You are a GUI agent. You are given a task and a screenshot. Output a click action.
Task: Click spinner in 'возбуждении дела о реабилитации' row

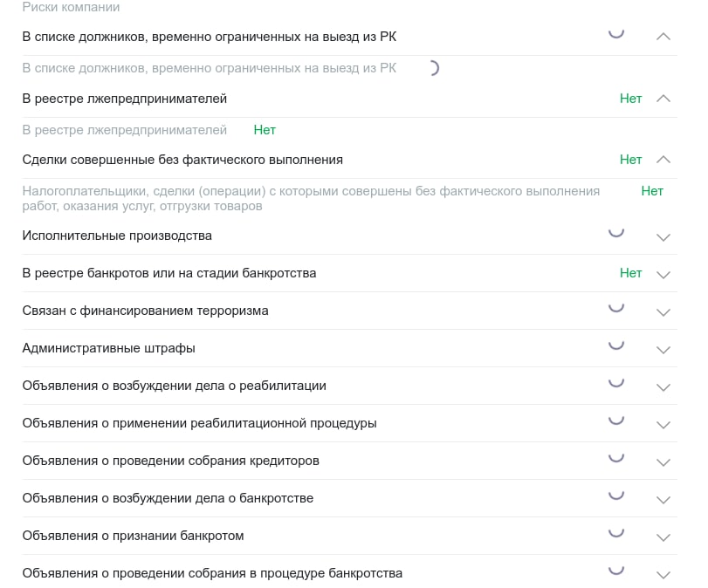click(616, 383)
